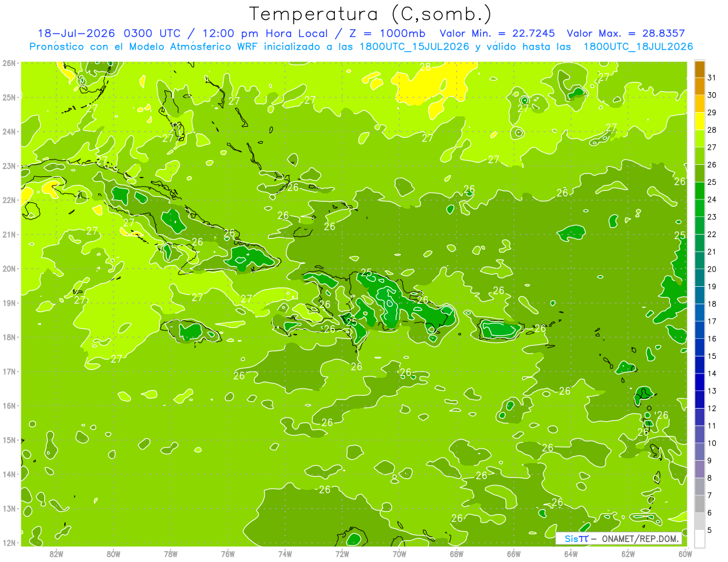The width and height of the screenshot is (728, 562).
Task: Click the 22N latitude axis label
Action: tap(8, 200)
